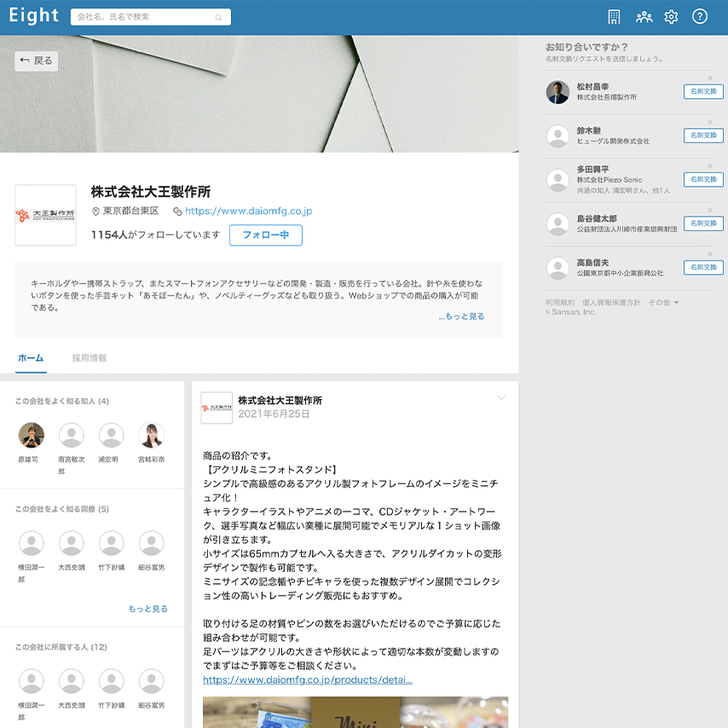Open 横田潤一郎 avatar in 同僚 section
Screen dimensions: 728x728
point(31,543)
